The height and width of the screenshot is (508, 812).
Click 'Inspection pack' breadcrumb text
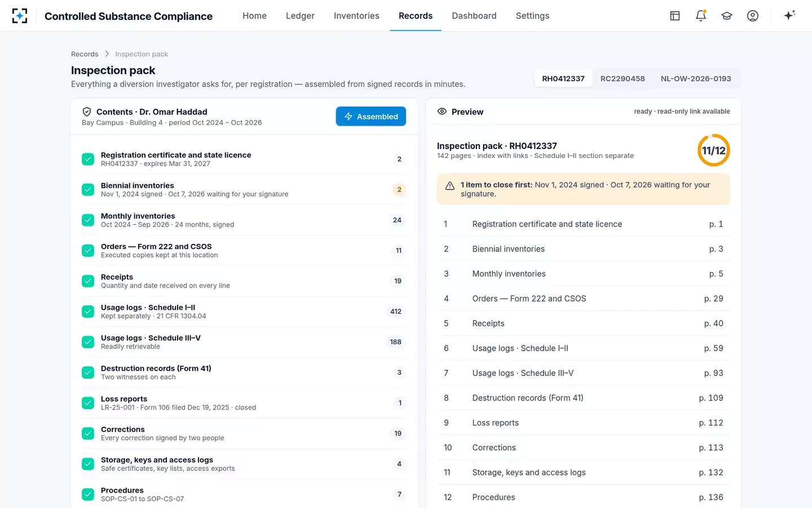point(142,54)
